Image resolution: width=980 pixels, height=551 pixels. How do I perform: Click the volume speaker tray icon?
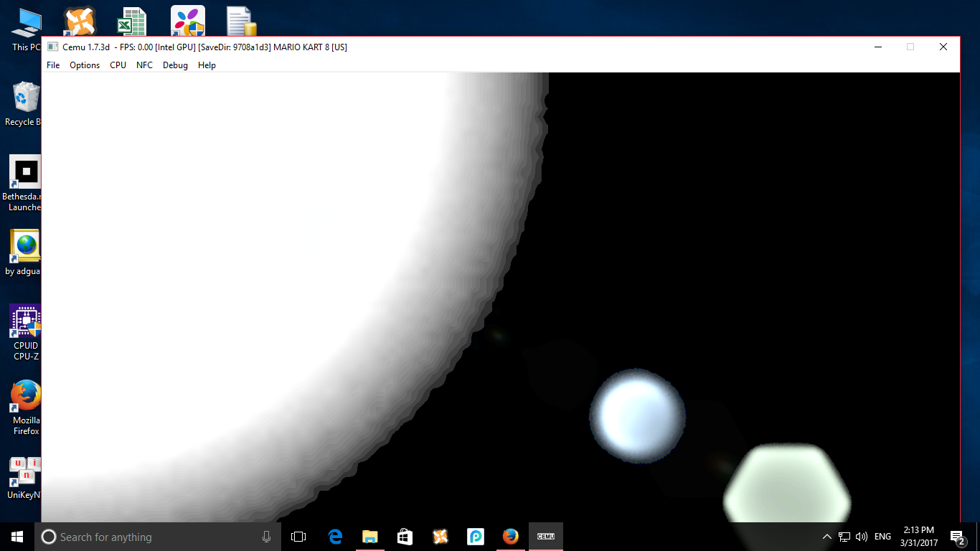(x=862, y=537)
